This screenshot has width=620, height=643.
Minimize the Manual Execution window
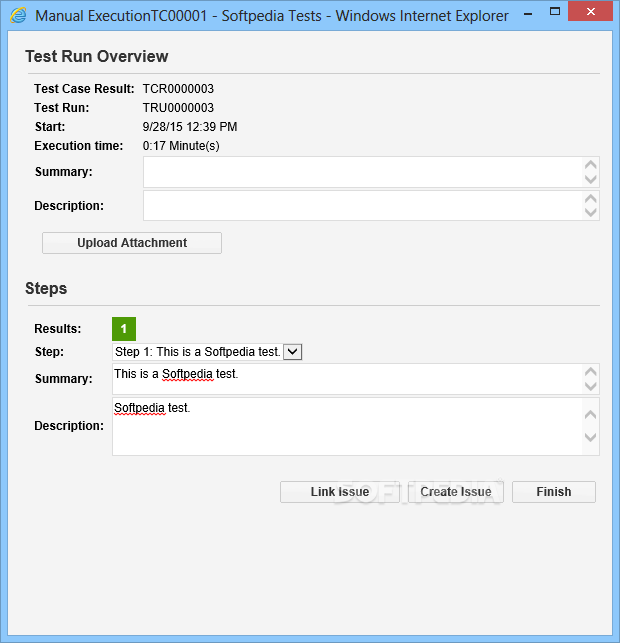click(x=528, y=12)
